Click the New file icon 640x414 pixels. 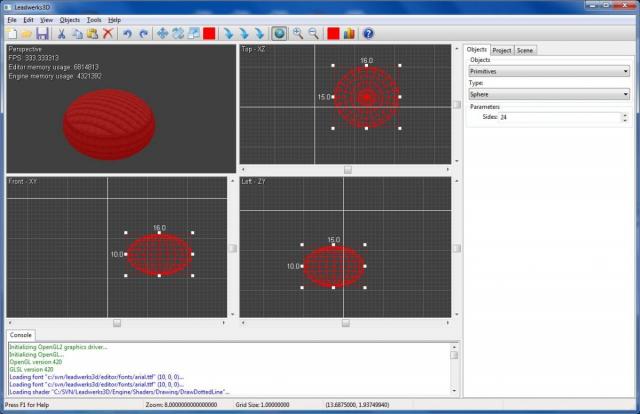point(12,33)
